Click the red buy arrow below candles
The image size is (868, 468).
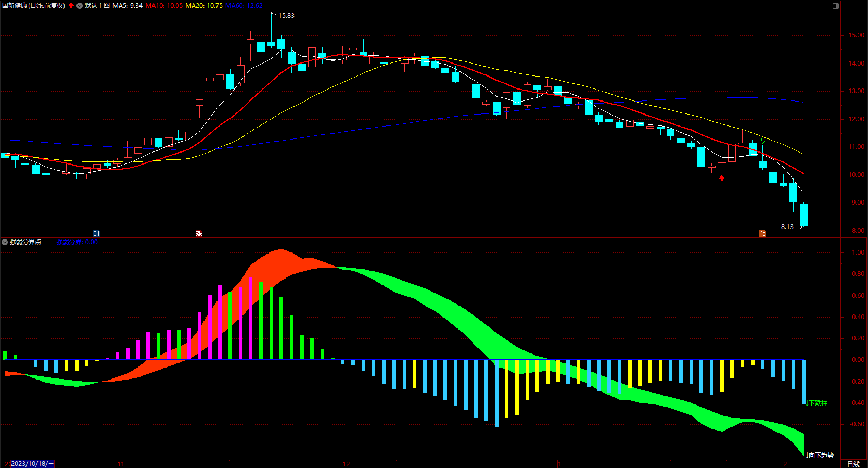click(x=722, y=178)
